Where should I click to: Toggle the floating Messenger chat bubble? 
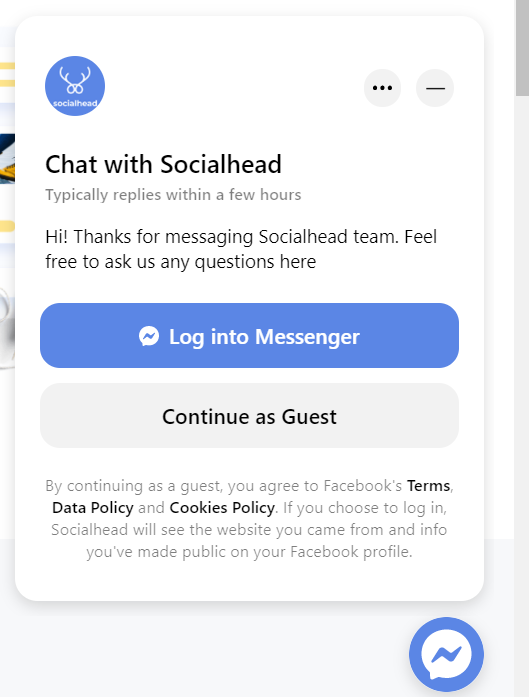[446, 654]
